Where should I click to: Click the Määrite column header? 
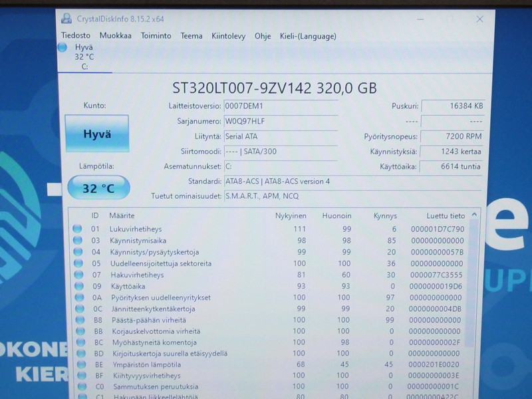click(122, 215)
